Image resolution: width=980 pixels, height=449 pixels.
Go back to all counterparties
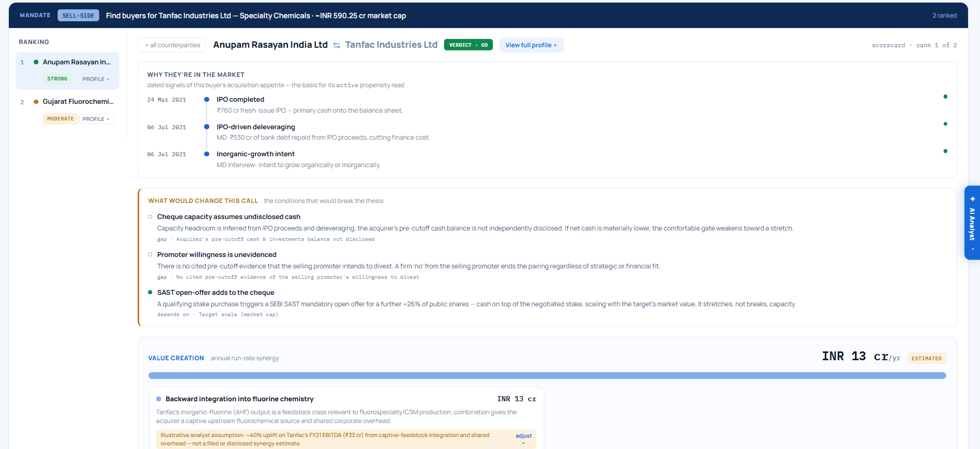pos(172,45)
